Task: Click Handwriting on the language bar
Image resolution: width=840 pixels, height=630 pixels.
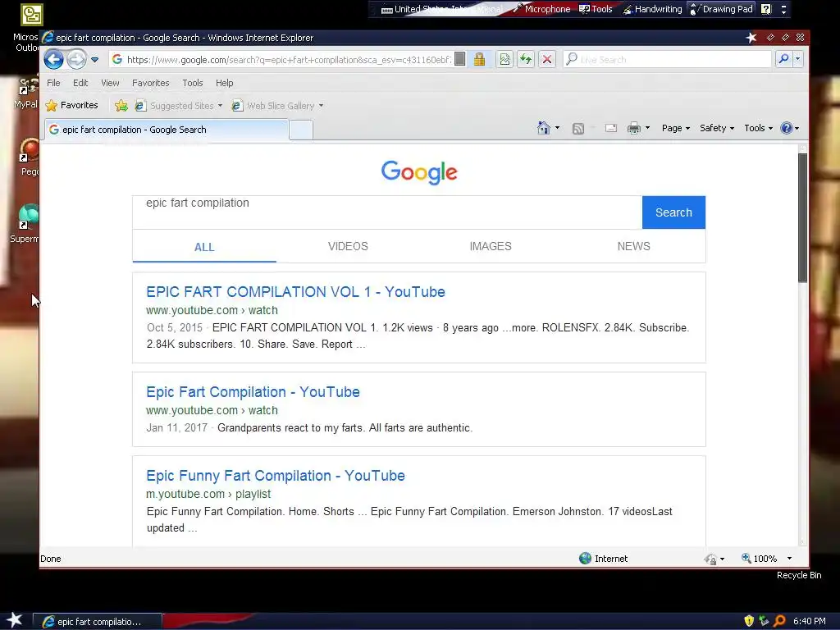Action: click(x=652, y=9)
